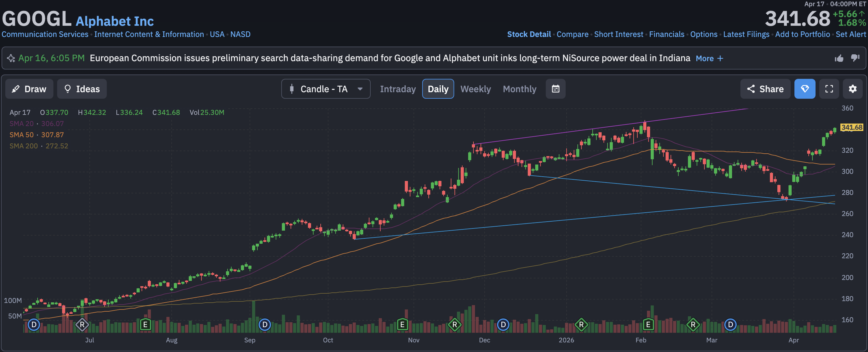Open the calendar date range icon
The height and width of the screenshot is (352, 868).
(555, 89)
